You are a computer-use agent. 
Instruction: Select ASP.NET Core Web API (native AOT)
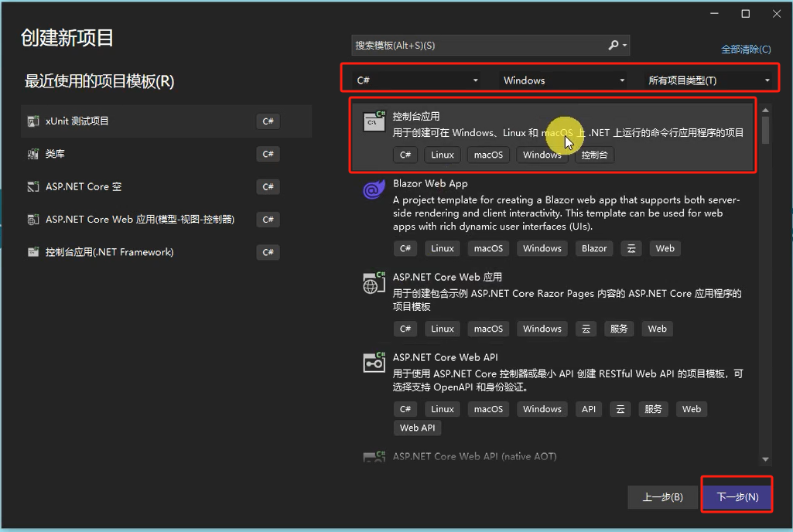point(475,456)
